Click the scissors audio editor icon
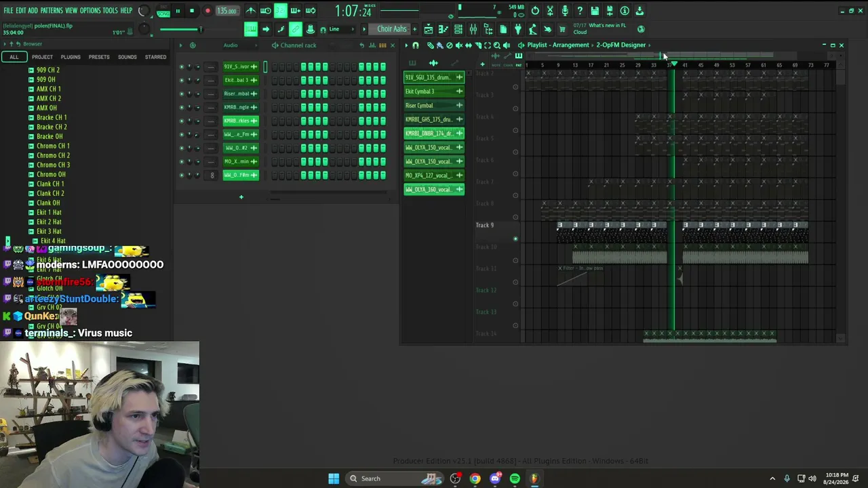Screen dimensions: 868x488 (550, 11)
